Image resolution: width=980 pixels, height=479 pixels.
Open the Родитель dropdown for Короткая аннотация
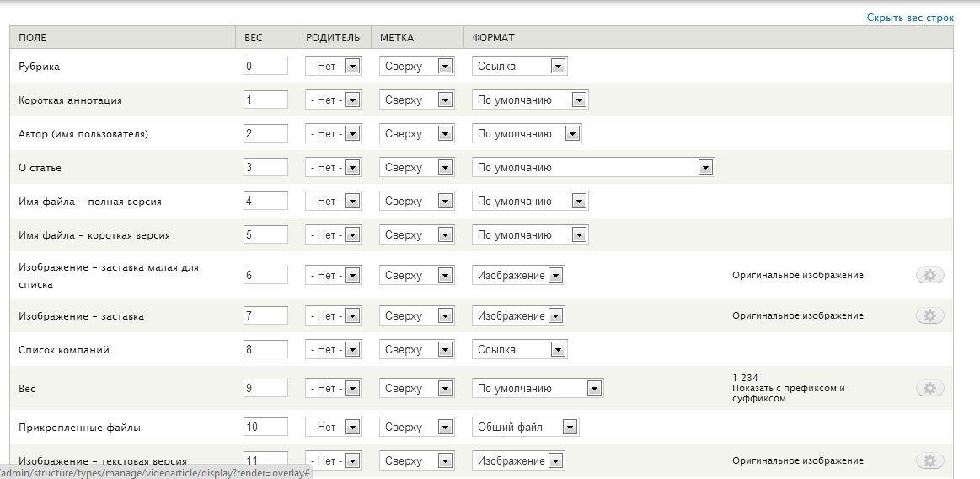point(333,100)
